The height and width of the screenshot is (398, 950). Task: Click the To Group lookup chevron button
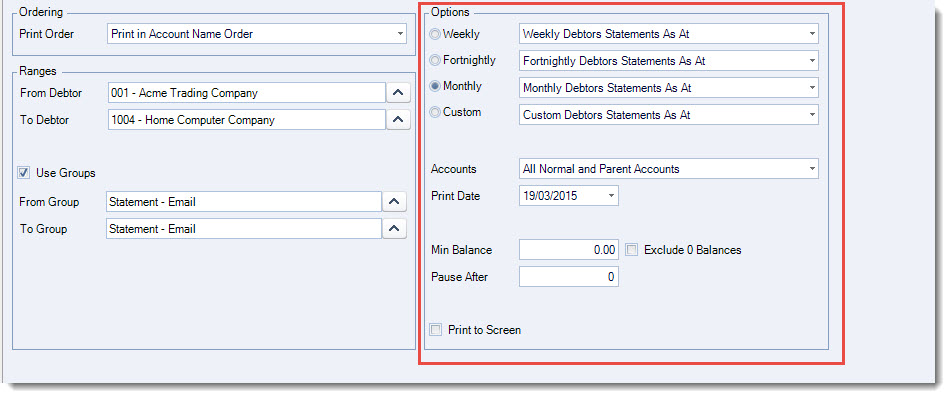[394, 228]
